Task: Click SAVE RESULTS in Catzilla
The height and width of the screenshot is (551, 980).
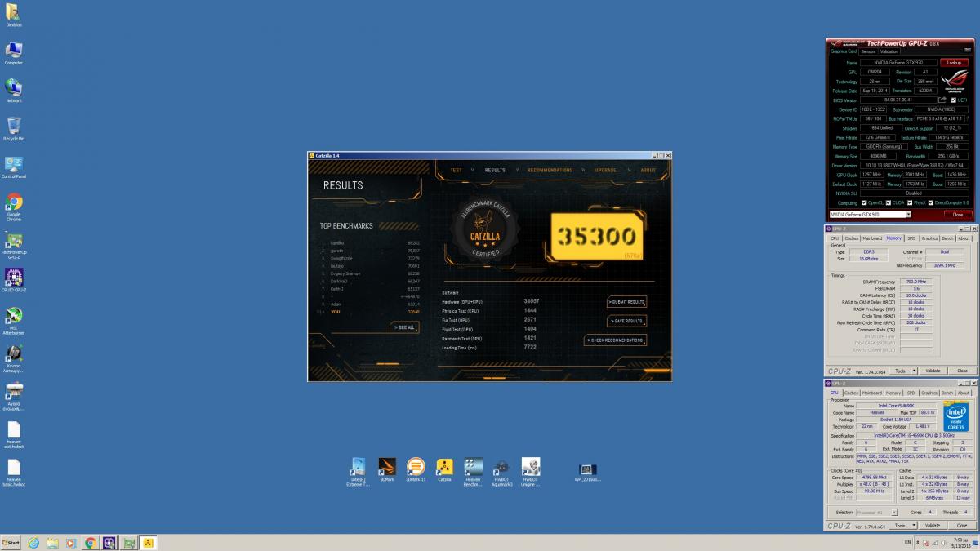Action: [x=626, y=321]
